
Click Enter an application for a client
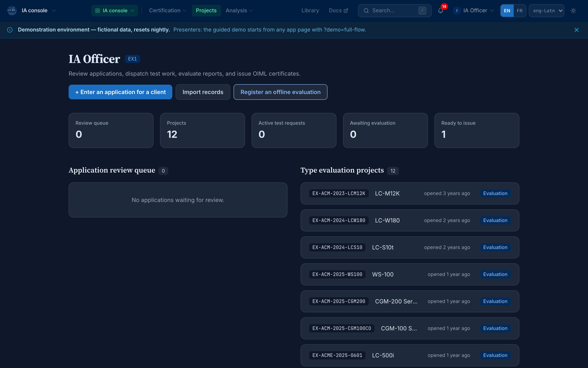click(120, 92)
